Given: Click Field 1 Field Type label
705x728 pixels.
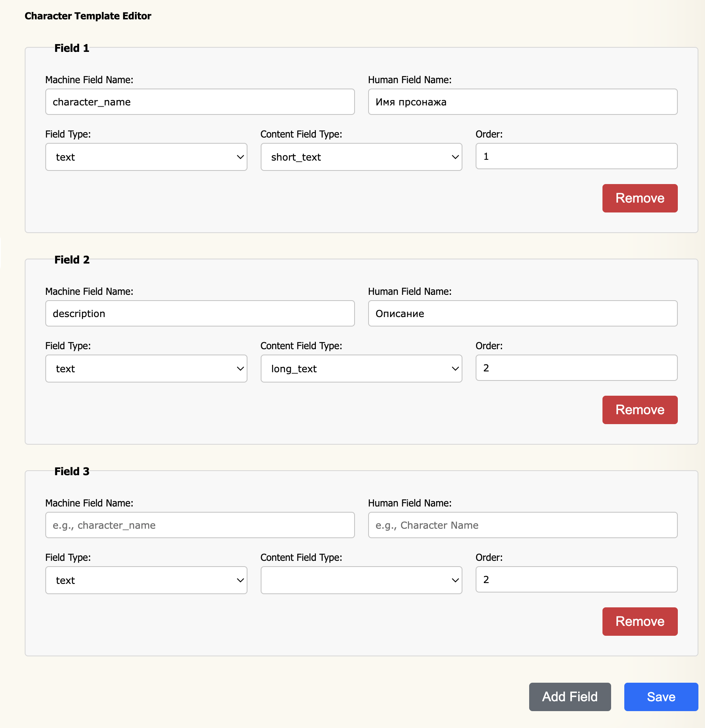Looking at the screenshot, I should (68, 134).
